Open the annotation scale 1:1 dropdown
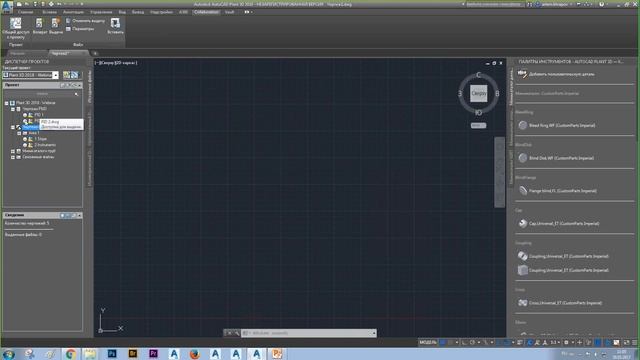Screen dimensions: 640x360 555,342
